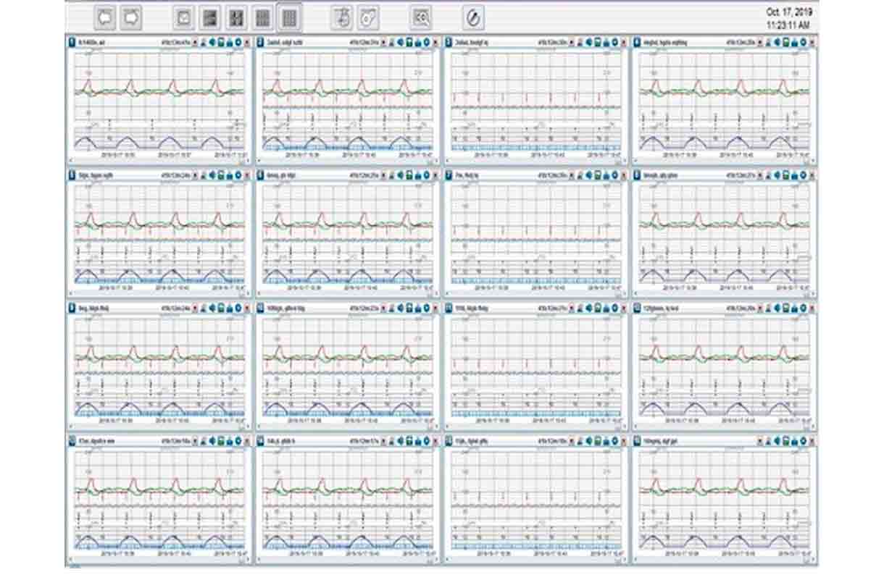884x588 pixels.
Task: Open the dropdown arrow in panel 4 header
Action: [762, 42]
